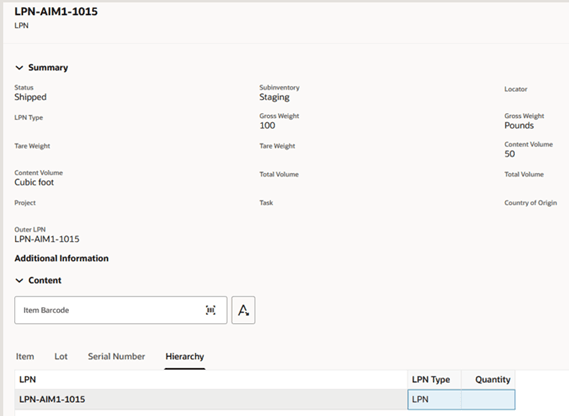Image resolution: width=569 pixels, height=416 pixels.
Task: Click the Outer LPN value LPN-AIM1-1015
Action: 47,239
